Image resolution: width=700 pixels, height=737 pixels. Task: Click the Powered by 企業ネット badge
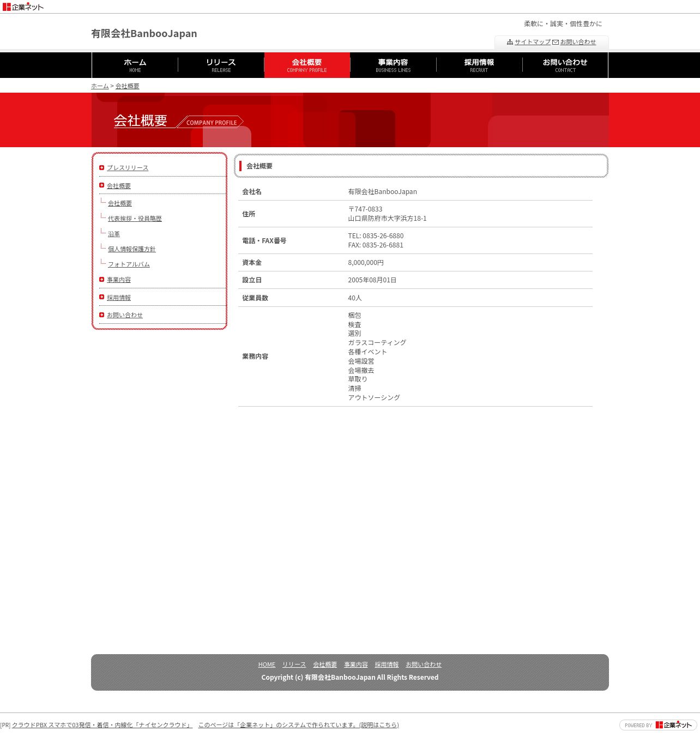[658, 725]
